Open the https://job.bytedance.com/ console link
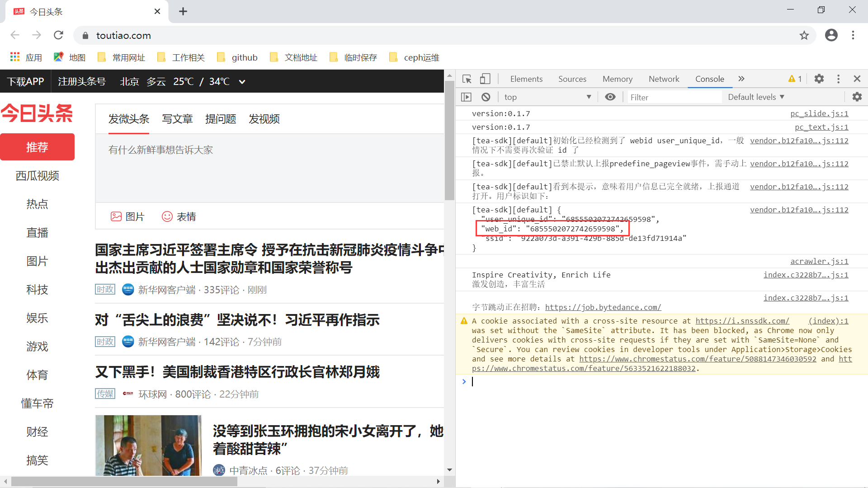The height and width of the screenshot is (488, 868). 603,307
